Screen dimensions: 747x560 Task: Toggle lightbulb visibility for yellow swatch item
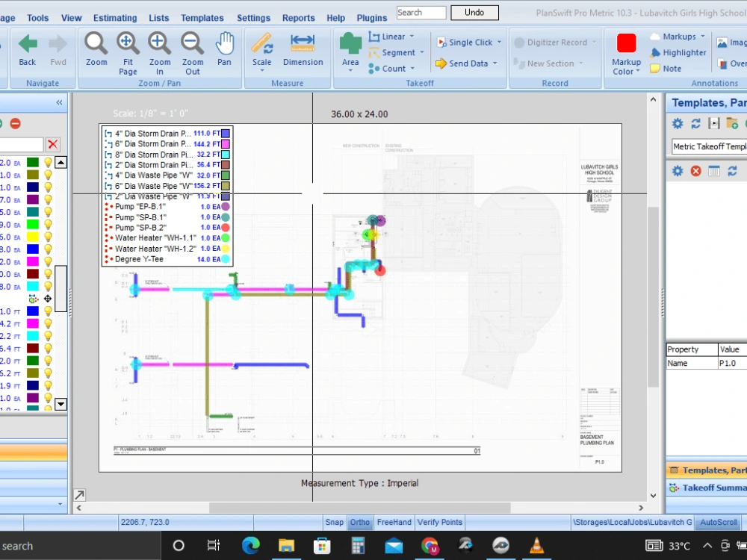click(48, 237)
